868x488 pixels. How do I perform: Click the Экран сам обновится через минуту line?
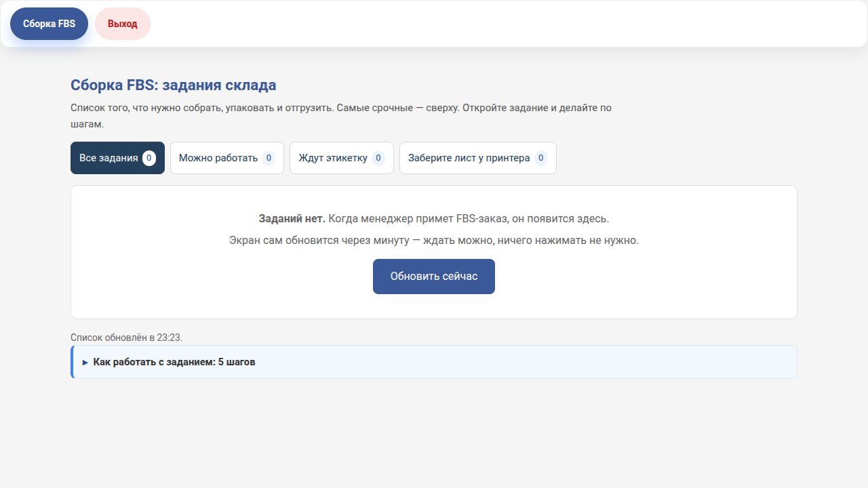click(434, 241)
